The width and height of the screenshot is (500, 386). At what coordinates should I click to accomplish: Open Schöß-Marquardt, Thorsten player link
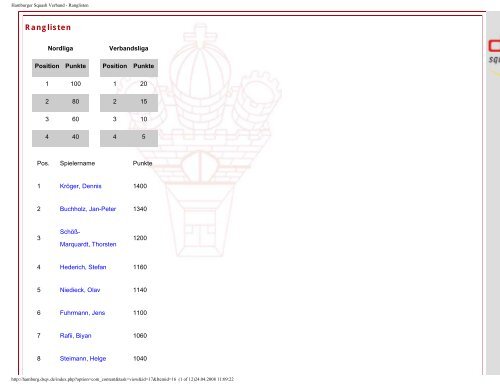click(x=88, y=238)
